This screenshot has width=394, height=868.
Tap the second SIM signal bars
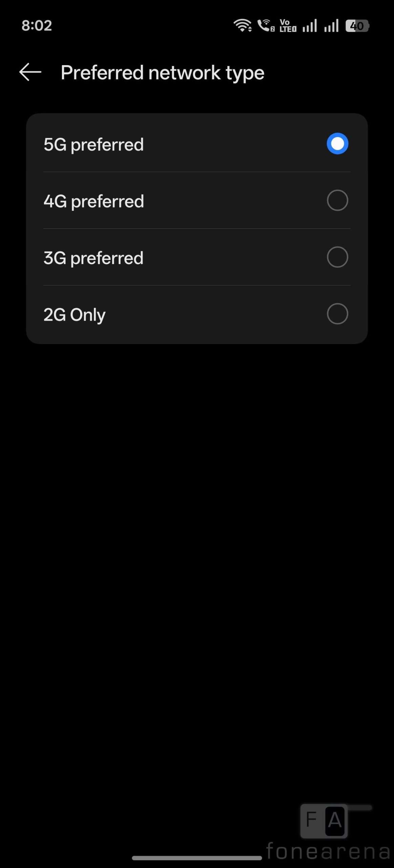point(331,25)
